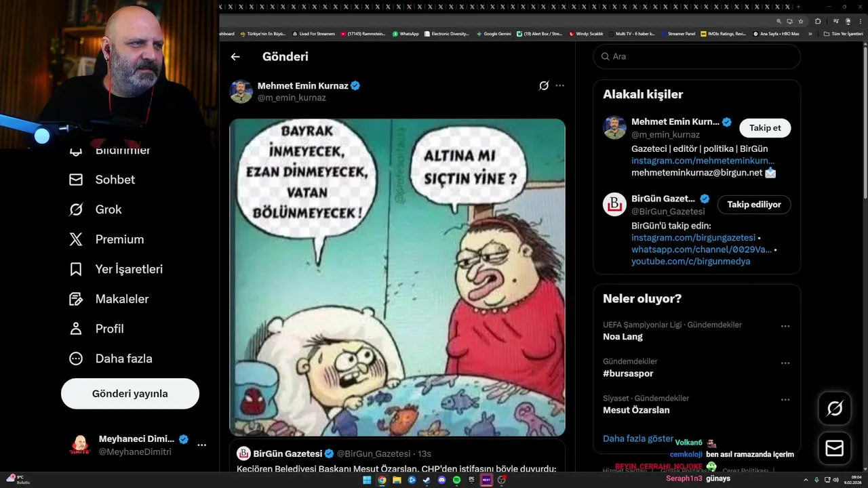Open the Tüm Yer İşaretleri folder
The width and height of the screenshot is (868, 488).
click(x=844, y=33)
